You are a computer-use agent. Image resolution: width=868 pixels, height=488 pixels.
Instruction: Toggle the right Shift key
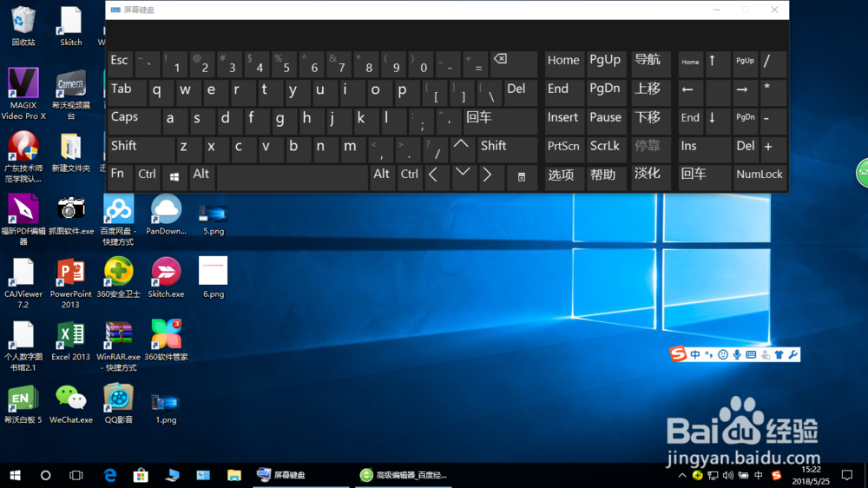pos(508,149)
